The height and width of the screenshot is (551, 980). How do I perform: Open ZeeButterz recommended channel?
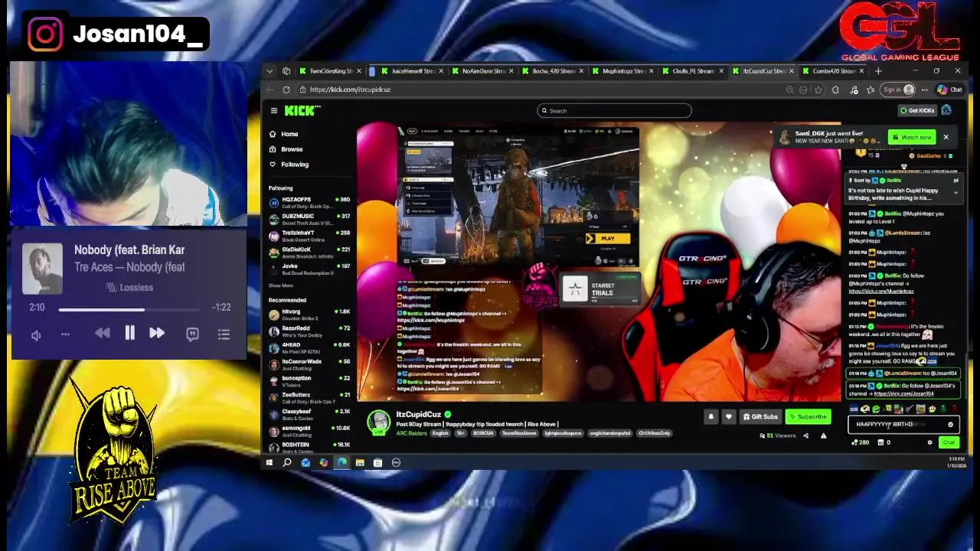coord(309,398)
